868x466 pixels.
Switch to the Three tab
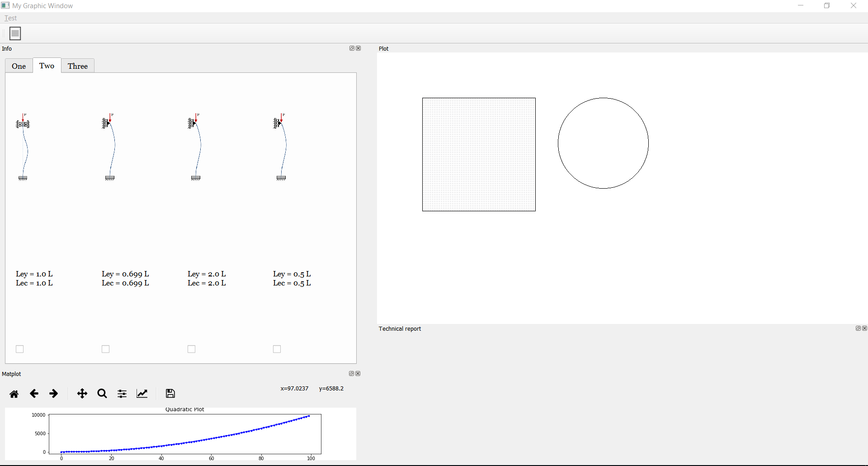coord(77,66)
